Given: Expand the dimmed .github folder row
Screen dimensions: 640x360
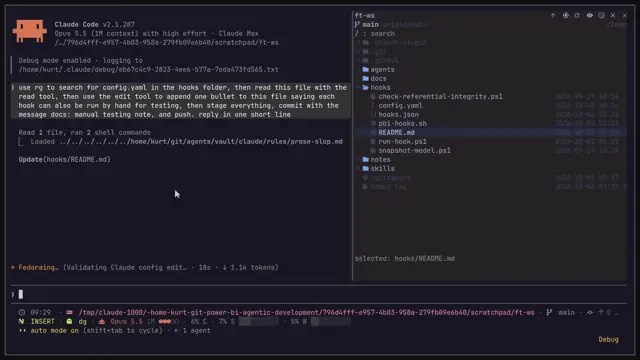Looking at the screenshot, I should [x=377, y=60].
